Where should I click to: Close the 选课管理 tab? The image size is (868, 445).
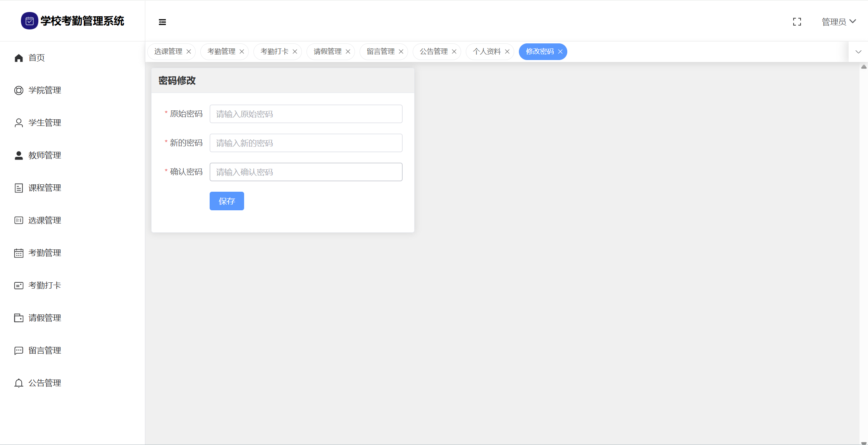[189, 52]
